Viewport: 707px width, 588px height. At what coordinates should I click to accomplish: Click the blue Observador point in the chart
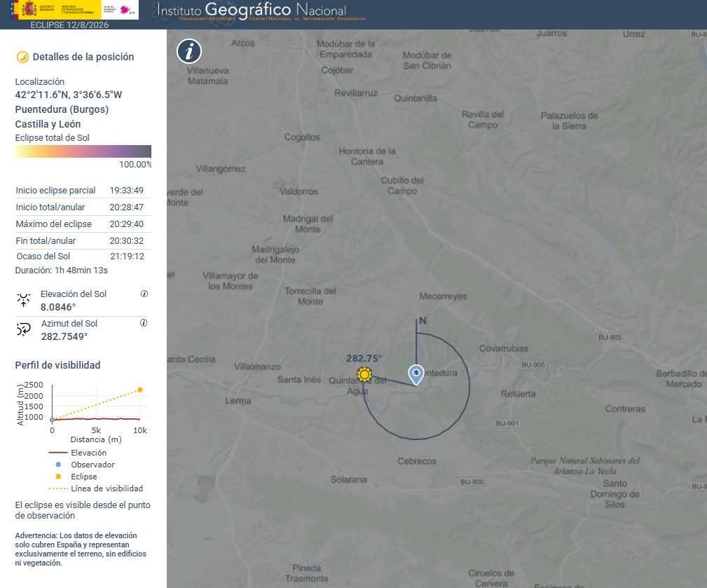52,420
